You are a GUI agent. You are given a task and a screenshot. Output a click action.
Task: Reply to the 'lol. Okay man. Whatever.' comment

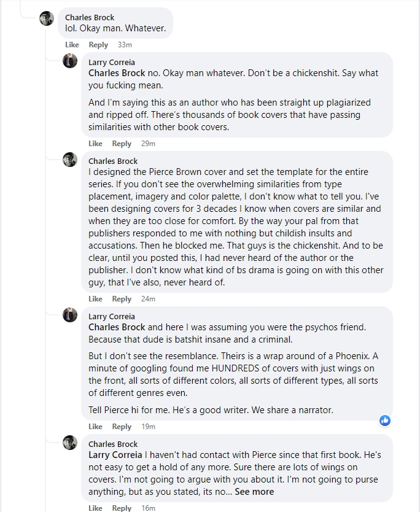(98, 45)
